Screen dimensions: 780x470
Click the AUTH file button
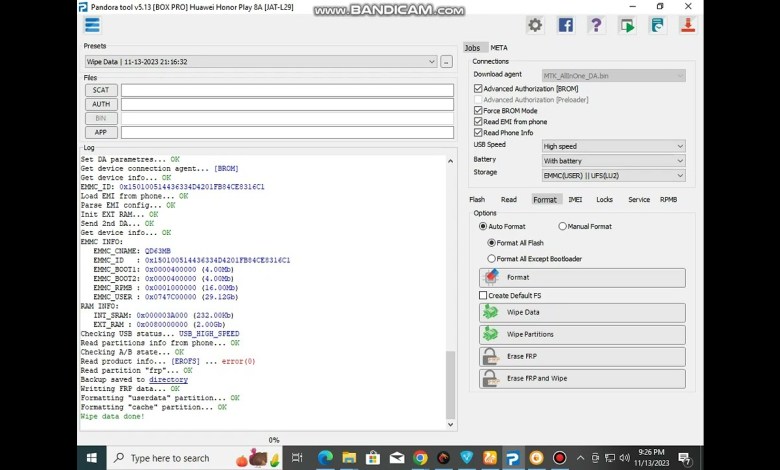[x=101, y=104]
